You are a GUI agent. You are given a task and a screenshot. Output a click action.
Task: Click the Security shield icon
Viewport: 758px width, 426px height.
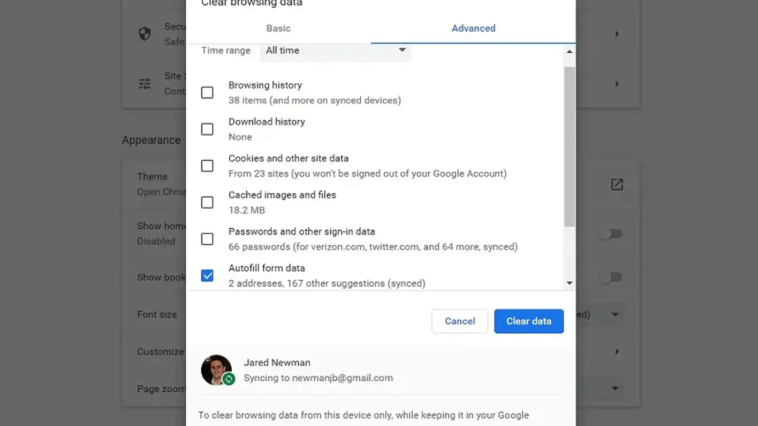pos(145,33)
